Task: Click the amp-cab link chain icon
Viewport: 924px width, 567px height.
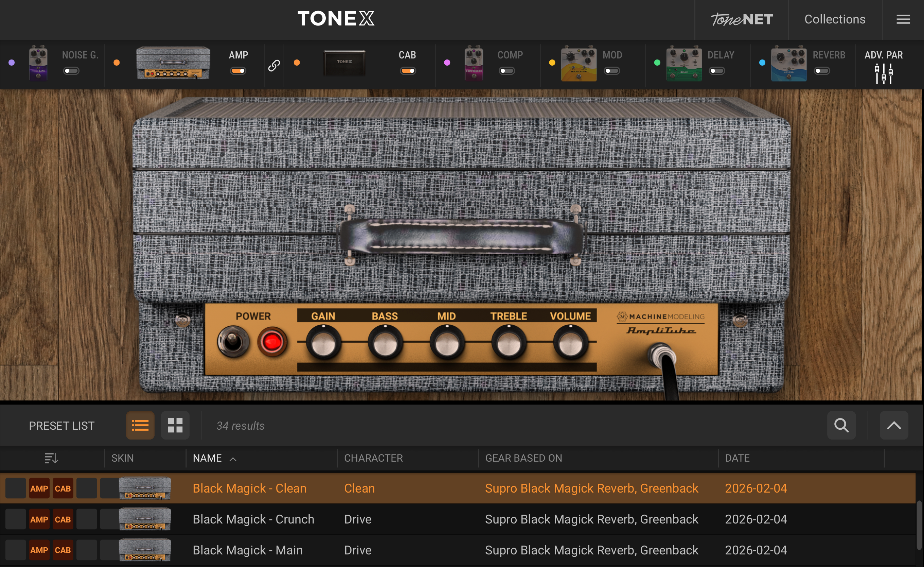Action: [x=274, y=66]
